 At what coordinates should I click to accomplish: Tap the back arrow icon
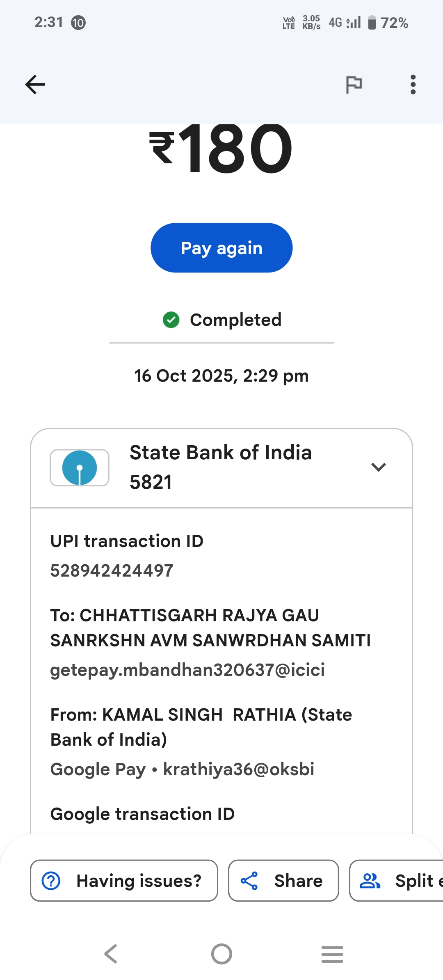(35, 85)
